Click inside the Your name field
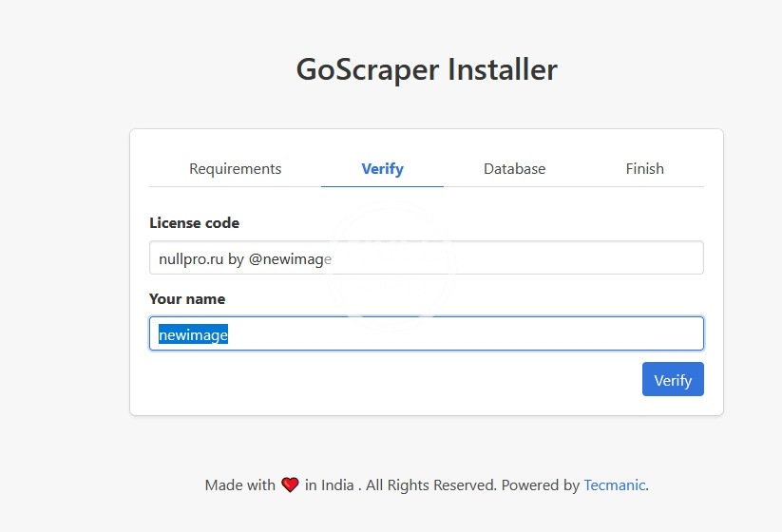The image size is (782, 532). coord(475,334)
